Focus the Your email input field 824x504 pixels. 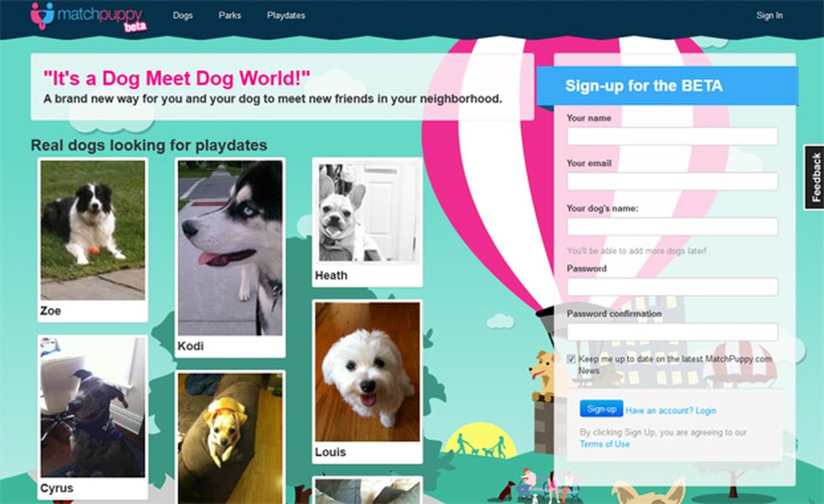pos(672,182)
